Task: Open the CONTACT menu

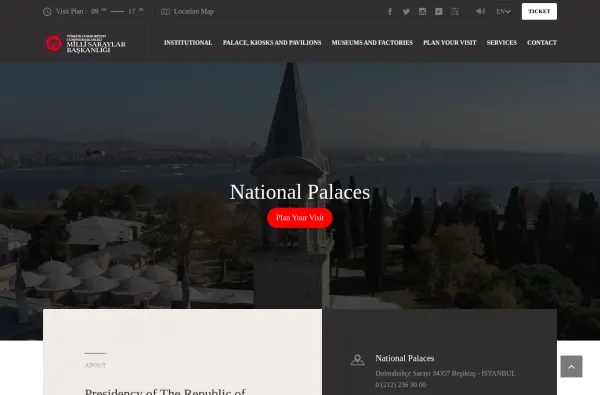Action: pos(542,42)
